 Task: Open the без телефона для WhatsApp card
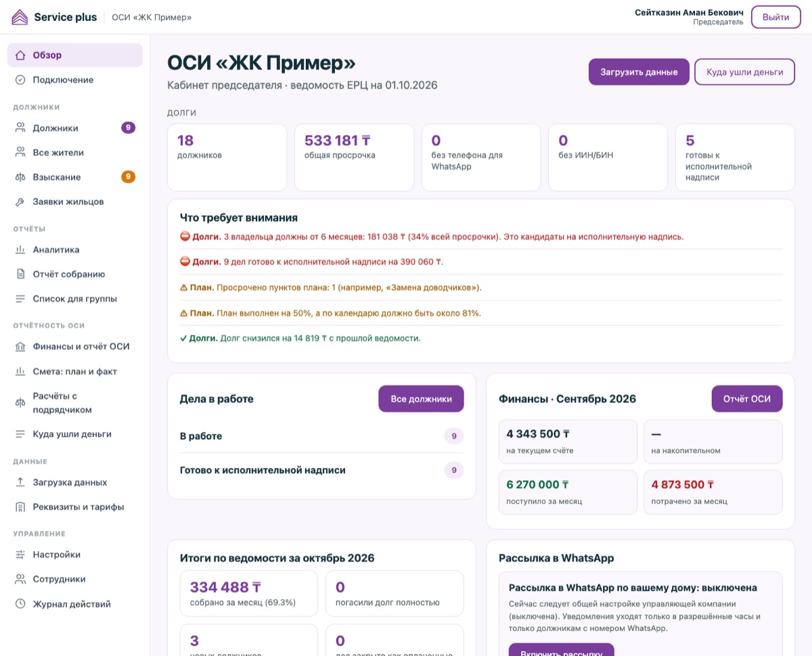[481, 158]
